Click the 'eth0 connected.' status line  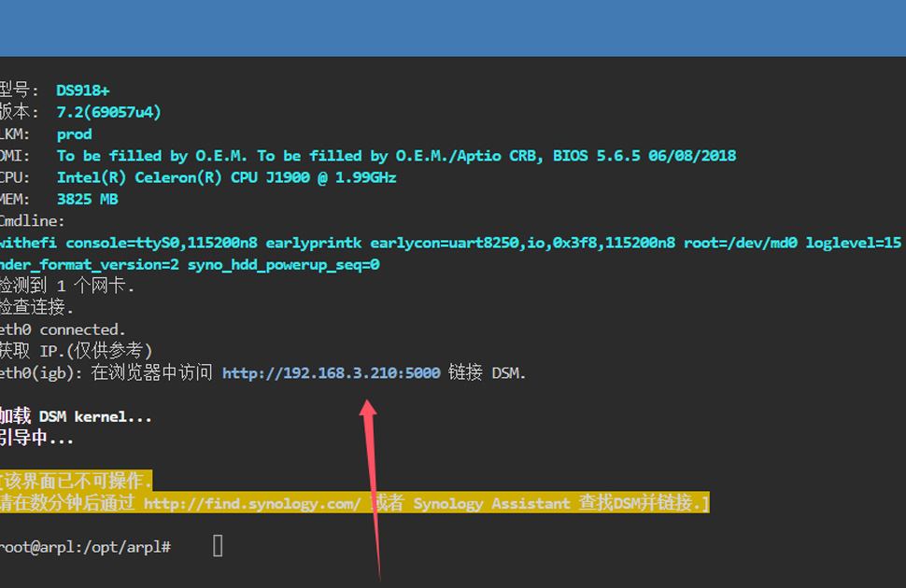pyautogui.click(x=63, y=329)
